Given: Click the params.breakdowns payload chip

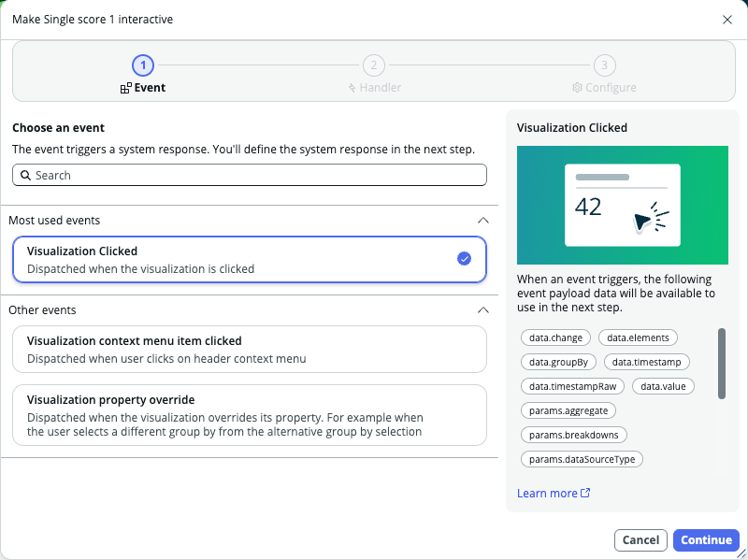Looking at the screenshot, I should point(573,435).
